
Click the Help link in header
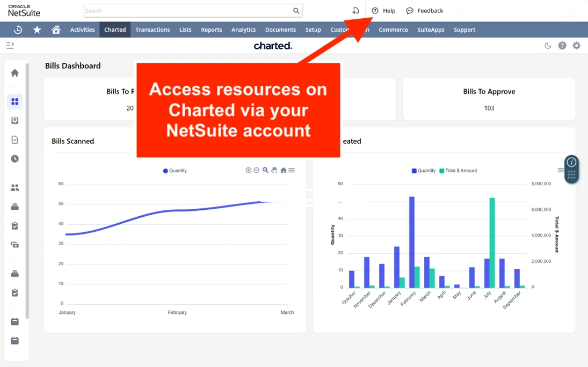pos(384,11)
